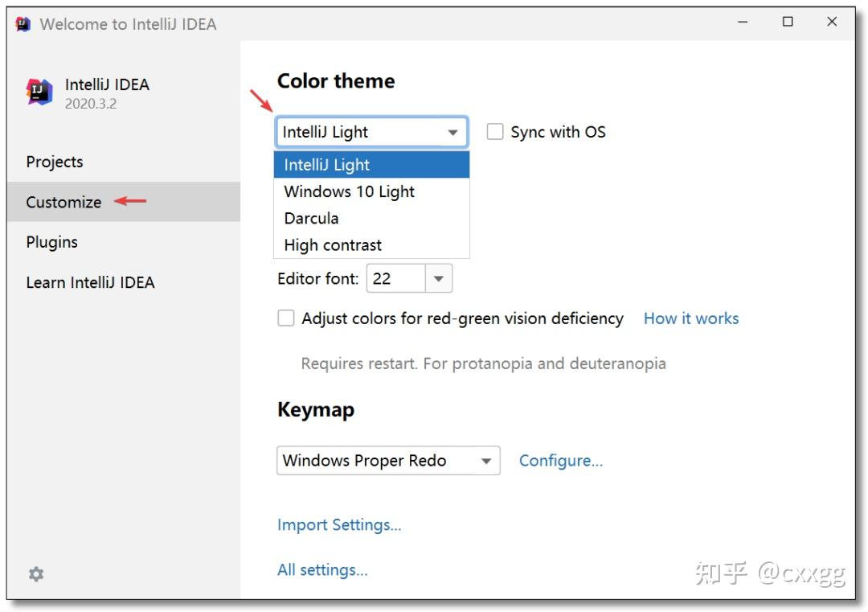Click Configure next to the keymap
The image size is (868, 612).
click(561, 460)
